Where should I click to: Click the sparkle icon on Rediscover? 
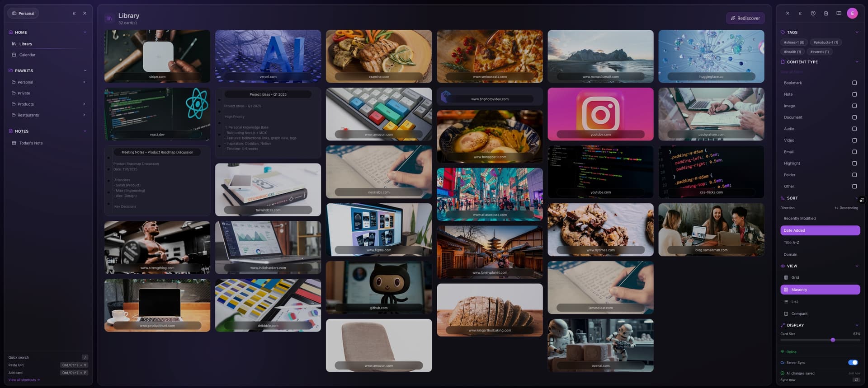pos(733,19)
